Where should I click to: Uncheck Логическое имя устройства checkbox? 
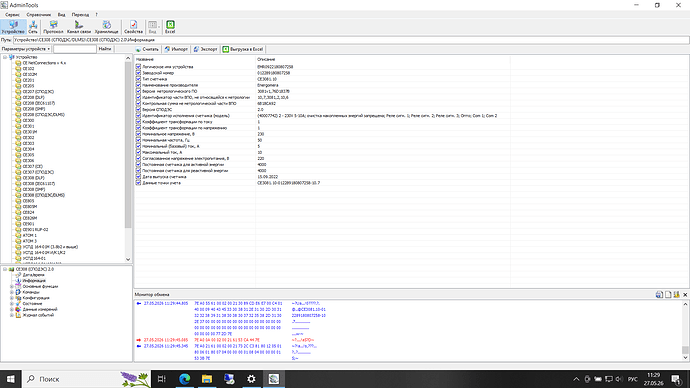138,67
